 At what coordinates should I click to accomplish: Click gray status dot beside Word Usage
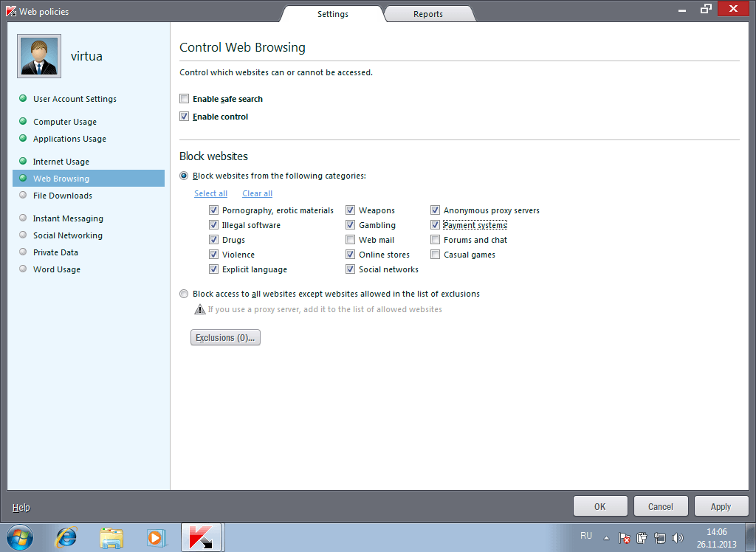(x=23, y=269)
